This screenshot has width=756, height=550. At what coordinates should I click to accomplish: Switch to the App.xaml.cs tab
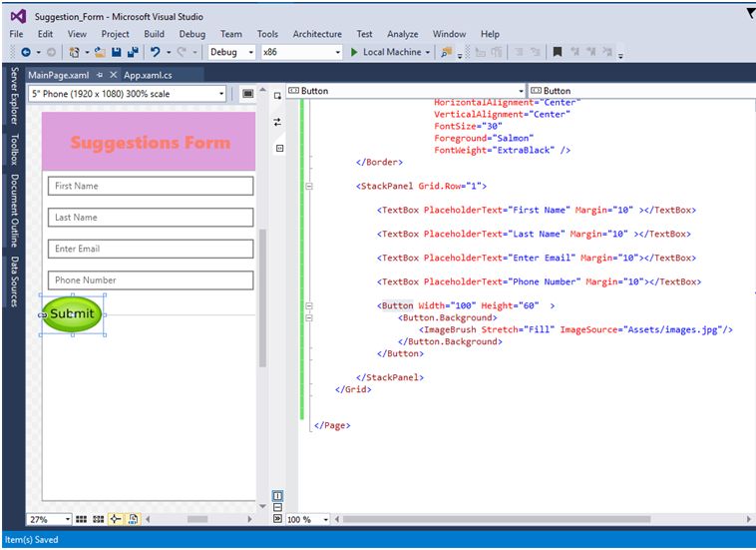(x=147, y=75)
